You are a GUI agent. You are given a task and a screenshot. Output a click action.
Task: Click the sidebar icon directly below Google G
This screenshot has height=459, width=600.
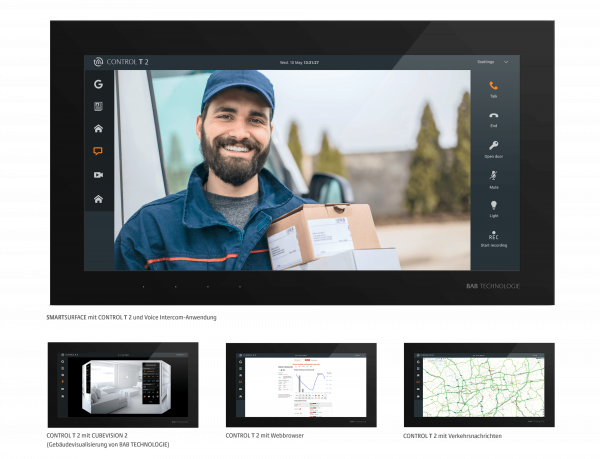[98, 106]
